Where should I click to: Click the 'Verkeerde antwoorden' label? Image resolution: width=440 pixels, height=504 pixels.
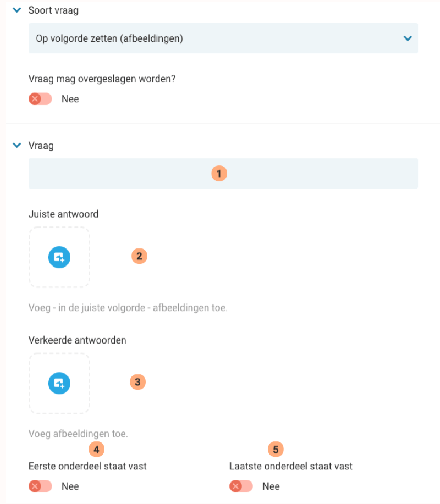coord(77,340)
